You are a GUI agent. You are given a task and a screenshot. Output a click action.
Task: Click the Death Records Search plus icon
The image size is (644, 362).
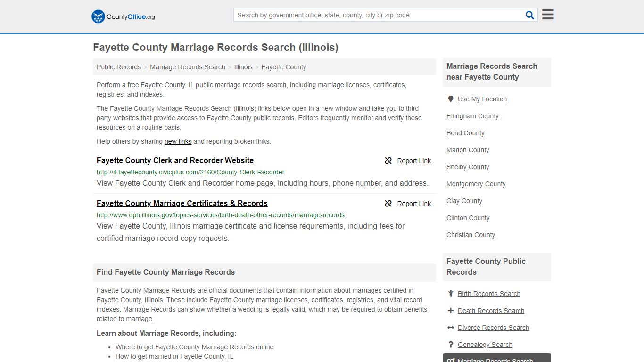451,311
